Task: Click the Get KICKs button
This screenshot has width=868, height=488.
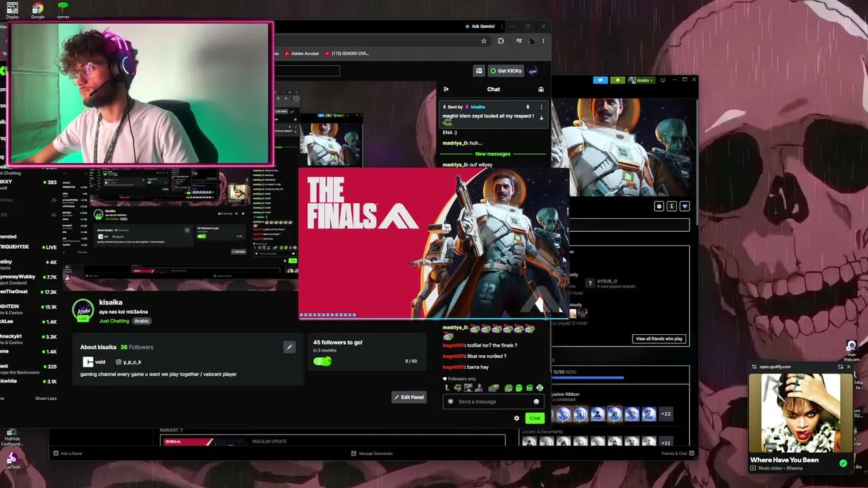Action: [x=506, y=70]
